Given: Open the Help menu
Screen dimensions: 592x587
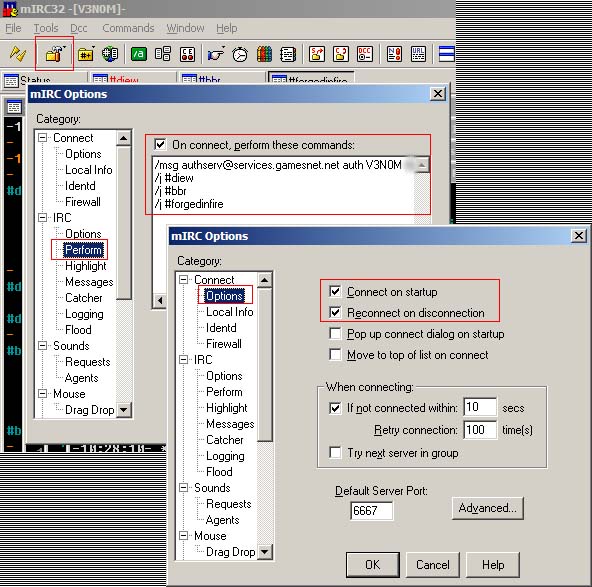Looking at the screenshot, I should point(227,28).
